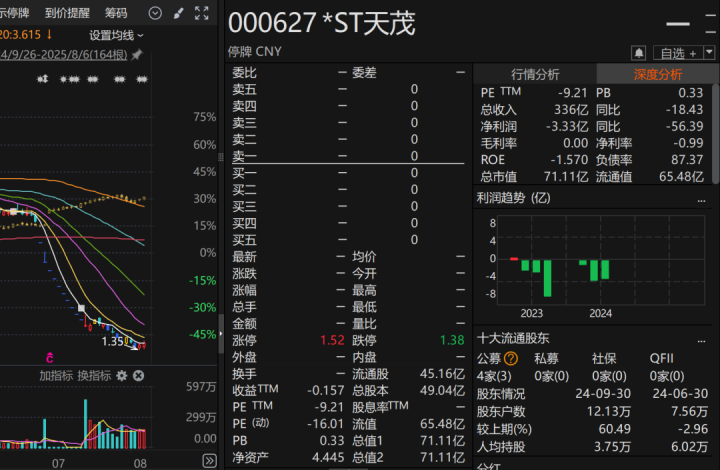Select the brush drawing tool icon
Image resolution: width=720 pixels, height=470 pixels.
(x=179, y=13)
